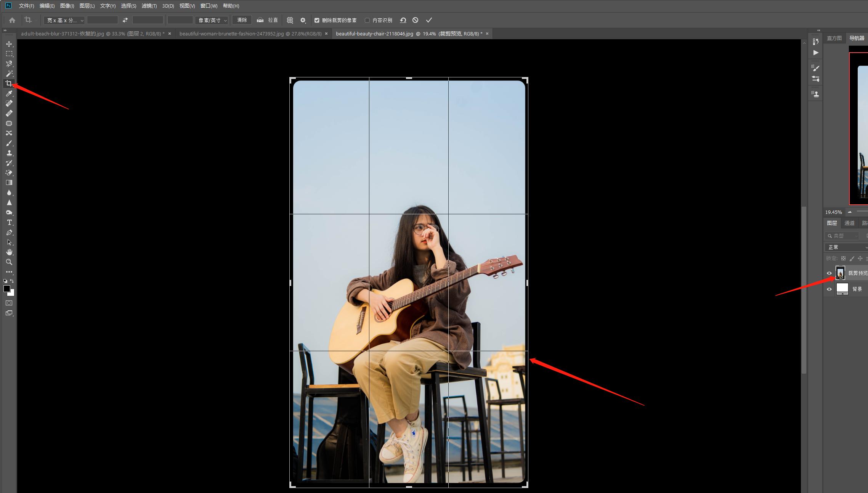Screen dimensions: 868x493
Task: Cancel the crop with the circle-slash icon
Action: (416, 20)
